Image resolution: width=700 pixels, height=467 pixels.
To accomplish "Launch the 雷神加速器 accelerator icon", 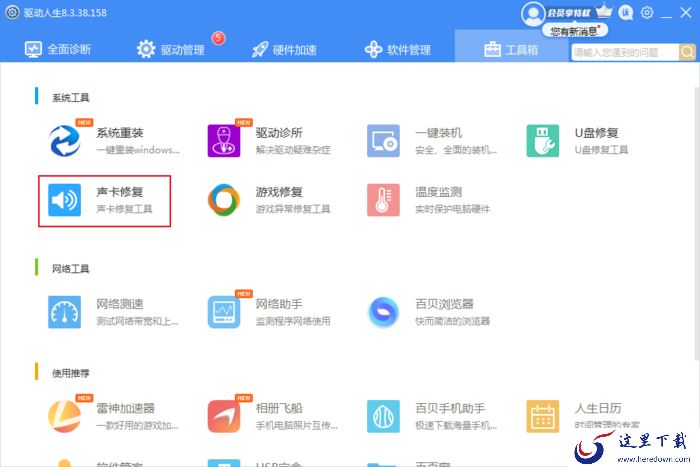I will pyautogui.click(x=65, y=417).
